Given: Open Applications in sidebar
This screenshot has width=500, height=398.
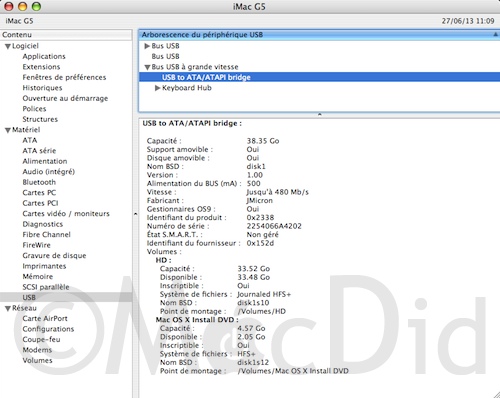Looking at the screenshot, I should tap(44, 56).
